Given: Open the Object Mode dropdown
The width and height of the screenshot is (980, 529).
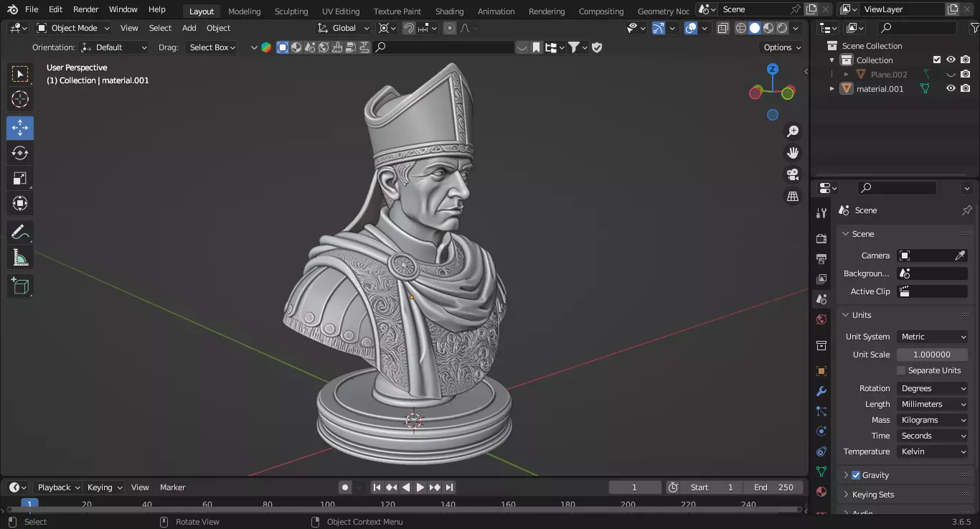Looking at the screenshot, I should pos(72,28).
